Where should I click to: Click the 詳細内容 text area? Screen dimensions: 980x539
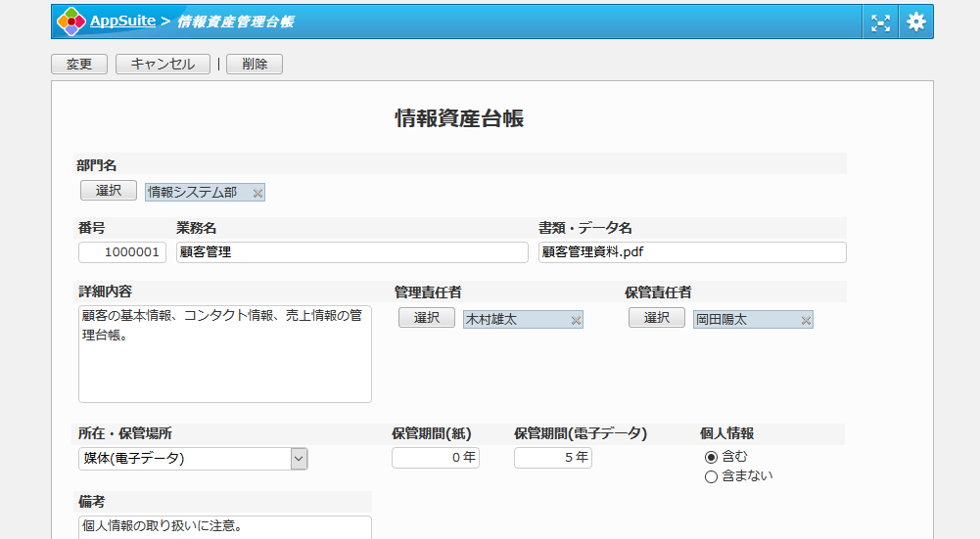point(225,354)
